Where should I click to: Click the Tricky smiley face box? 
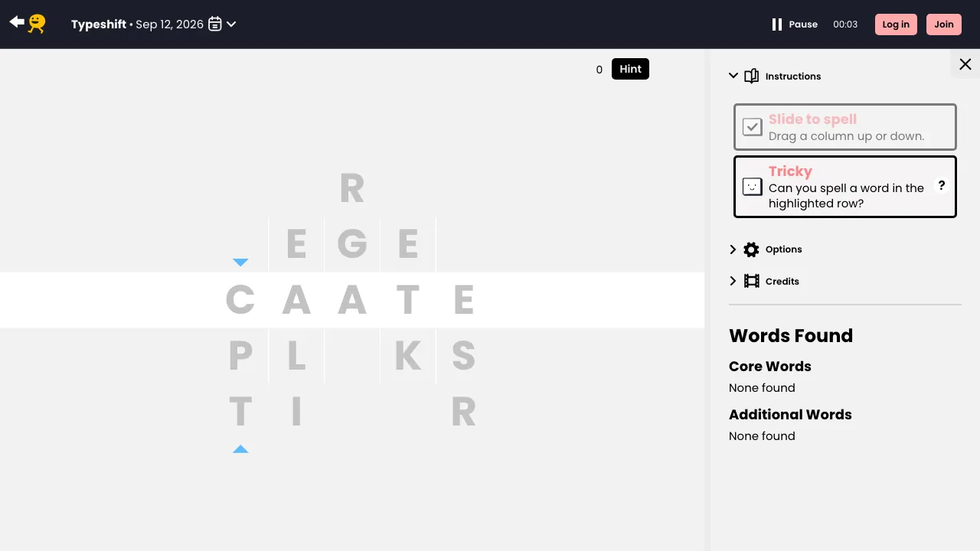[x=753, y=187]
